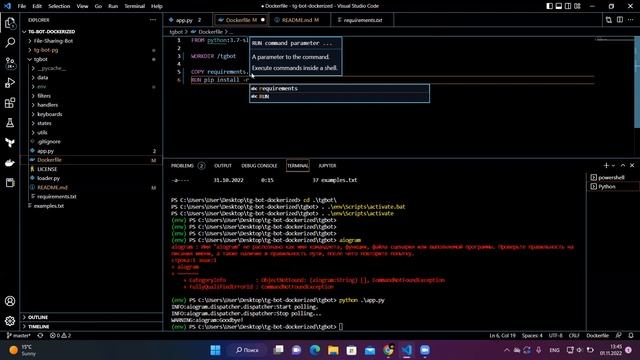Select the powershell terminal instance
This screenshot has width=640, height=360.
click(611, 178)
